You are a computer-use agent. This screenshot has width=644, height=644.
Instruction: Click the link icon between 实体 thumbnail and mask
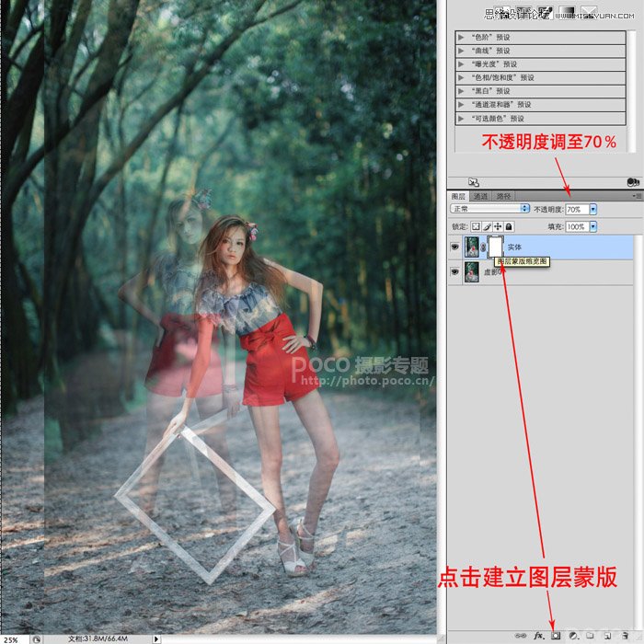coord(483,247)
